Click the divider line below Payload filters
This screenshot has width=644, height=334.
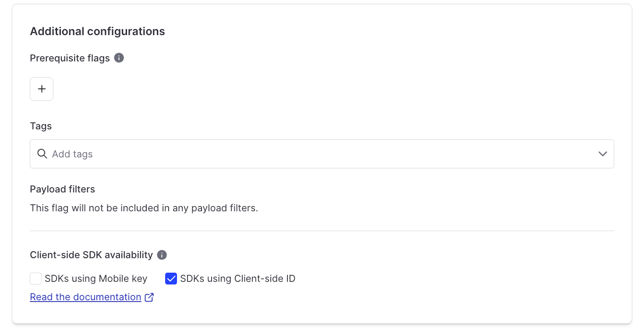click(322, 231)
